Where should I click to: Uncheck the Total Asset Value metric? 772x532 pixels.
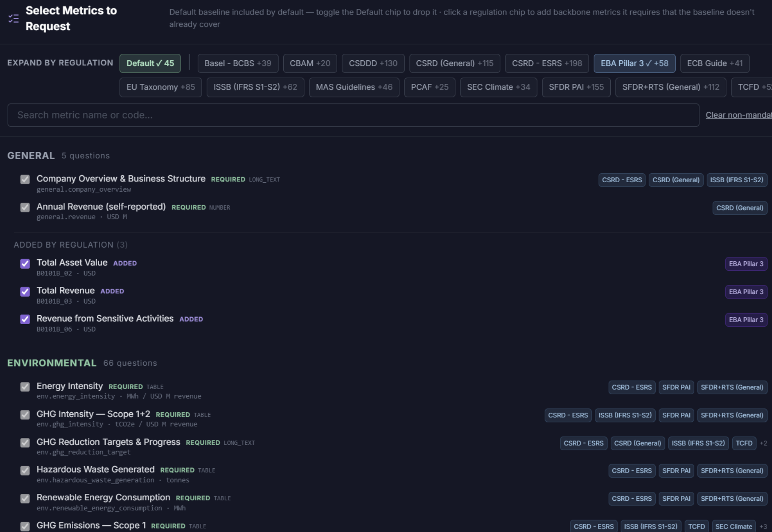(25, 263)
